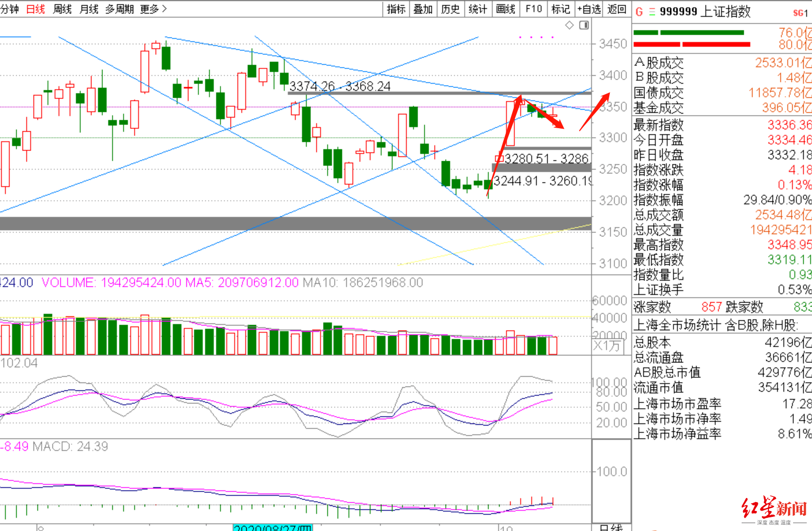Click the 统计 statistics button
812x531 pixels.
click(x=478, y=9)
